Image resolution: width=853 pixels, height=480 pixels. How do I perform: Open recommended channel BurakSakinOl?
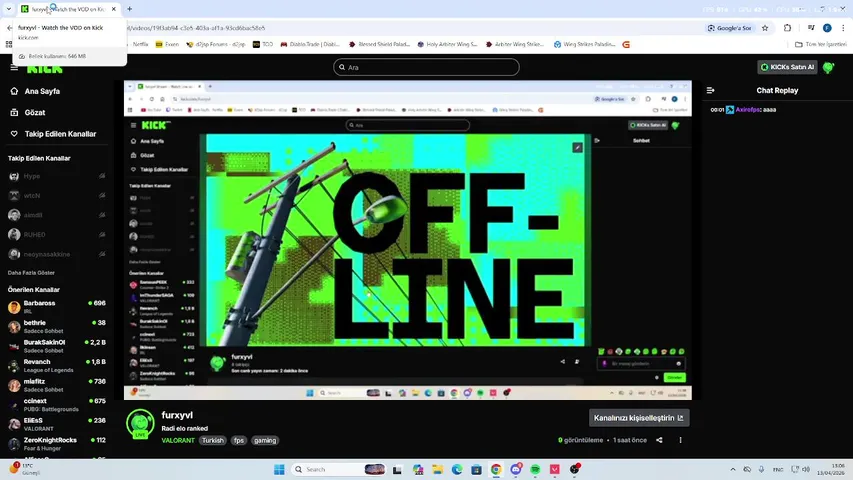click(x=57, y=346)
